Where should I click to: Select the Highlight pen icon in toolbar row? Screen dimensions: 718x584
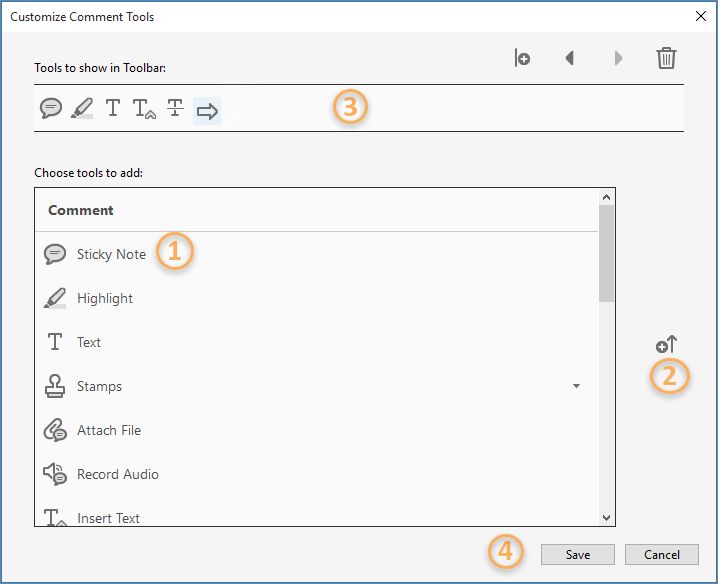(x=82, y=109)
